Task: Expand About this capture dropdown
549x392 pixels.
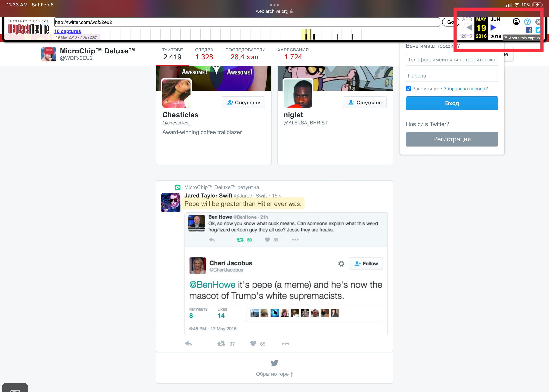Action: coord(522,38)
